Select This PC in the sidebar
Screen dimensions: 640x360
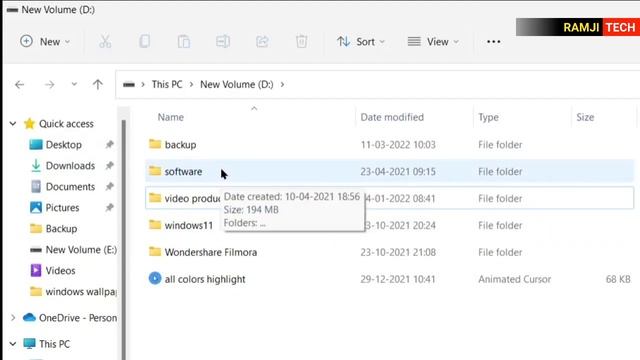(x=54, y=344)
